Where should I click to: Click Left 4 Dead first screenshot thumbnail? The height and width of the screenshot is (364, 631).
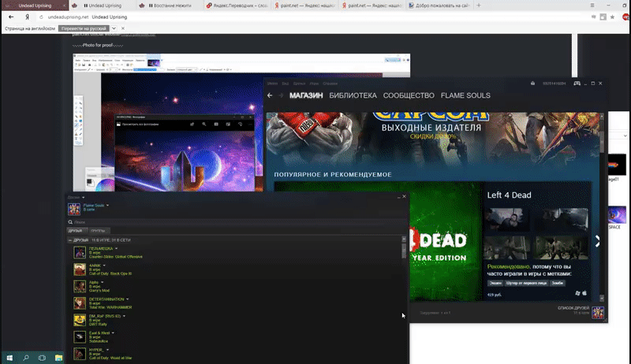click(x=506, y=219)
